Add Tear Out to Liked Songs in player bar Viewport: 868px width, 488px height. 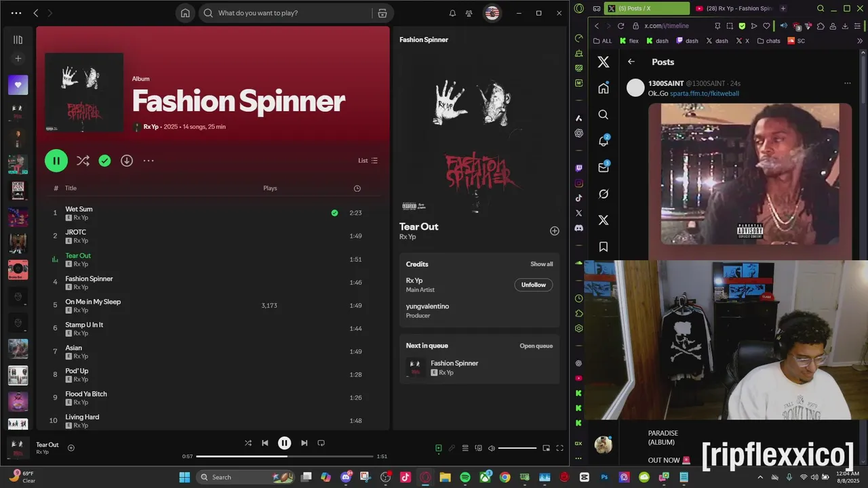tap(71, 448)
